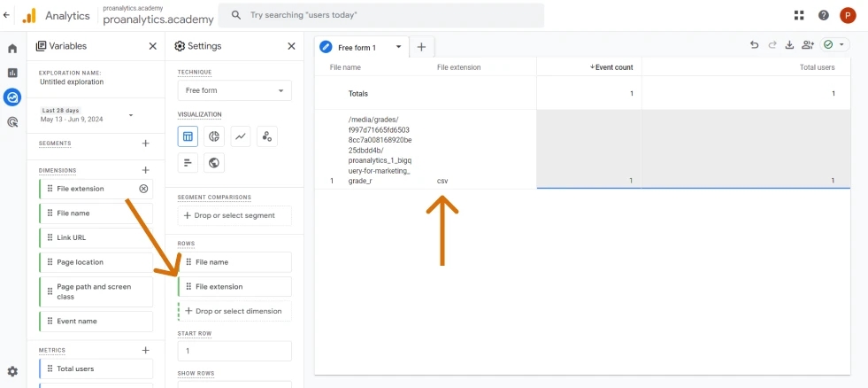Click the csv cell in the table
This screenshot has height=388, width=868.
click(442, 181)
